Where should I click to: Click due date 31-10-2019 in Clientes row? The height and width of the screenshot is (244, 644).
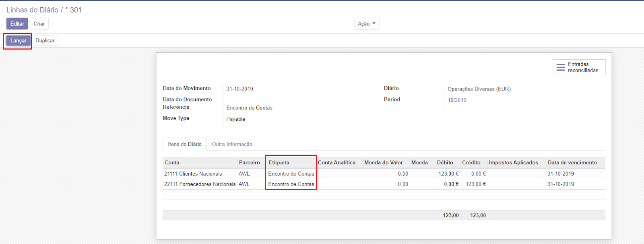point(561,174)
